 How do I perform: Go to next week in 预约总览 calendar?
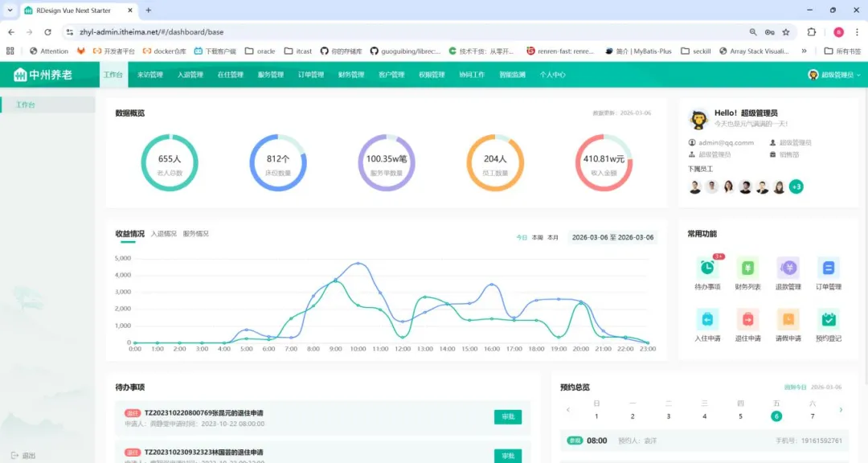coord(841,410)
